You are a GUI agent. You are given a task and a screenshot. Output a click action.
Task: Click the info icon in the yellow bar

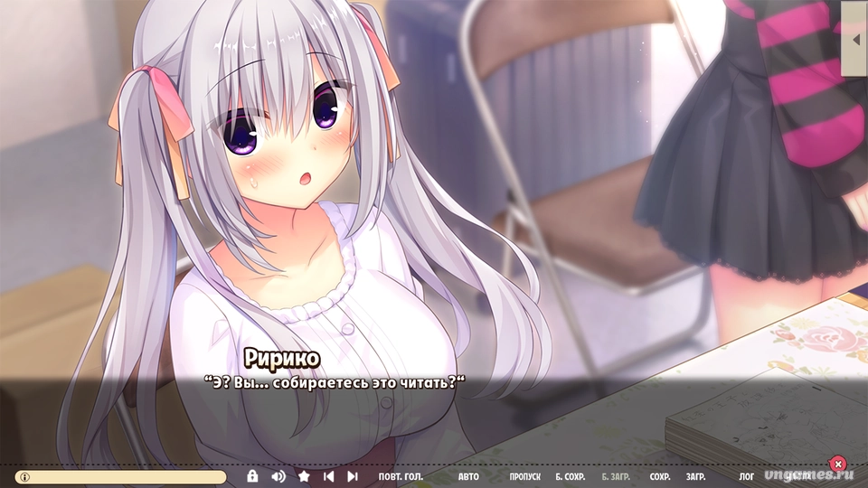click(x=25, y=477)
